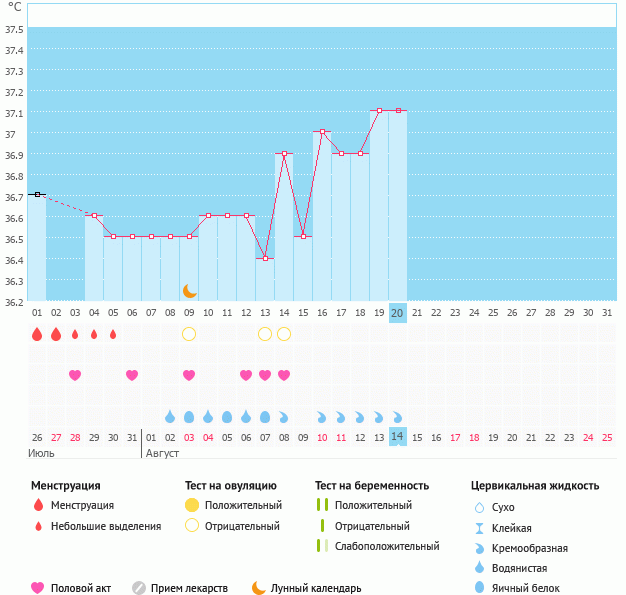
Task: Click the ovulation test circle under day 14
Action: (284, 333)
